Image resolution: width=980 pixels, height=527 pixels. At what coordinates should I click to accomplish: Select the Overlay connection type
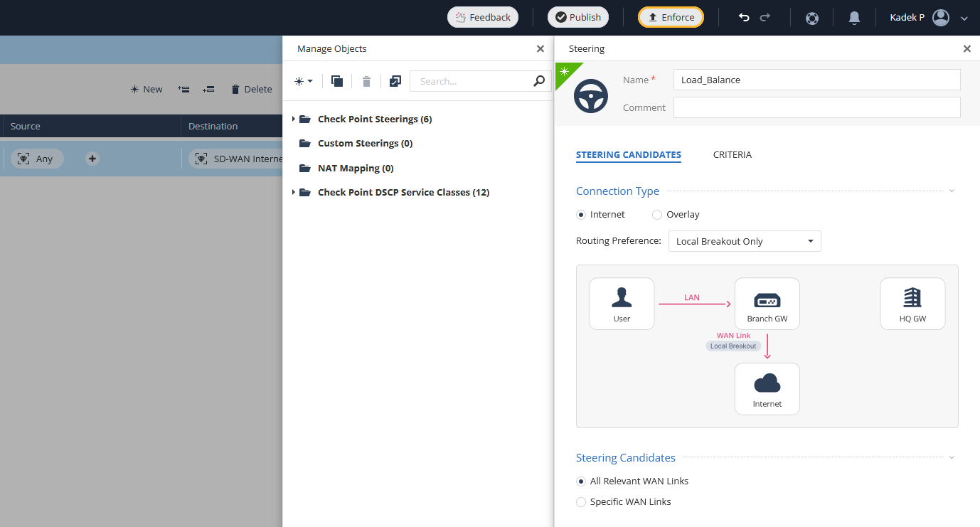point(657,215)
